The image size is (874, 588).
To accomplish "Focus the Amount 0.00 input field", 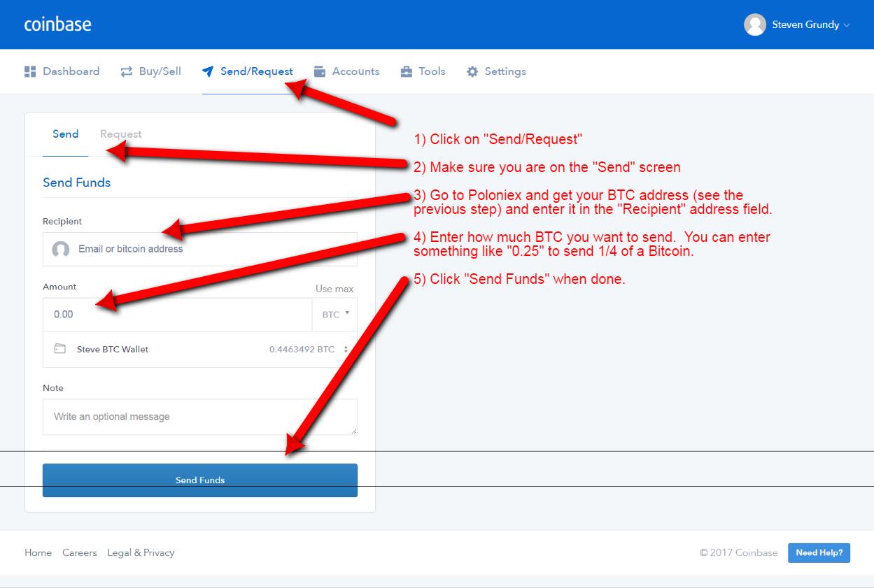I will (x=177, y=315).
